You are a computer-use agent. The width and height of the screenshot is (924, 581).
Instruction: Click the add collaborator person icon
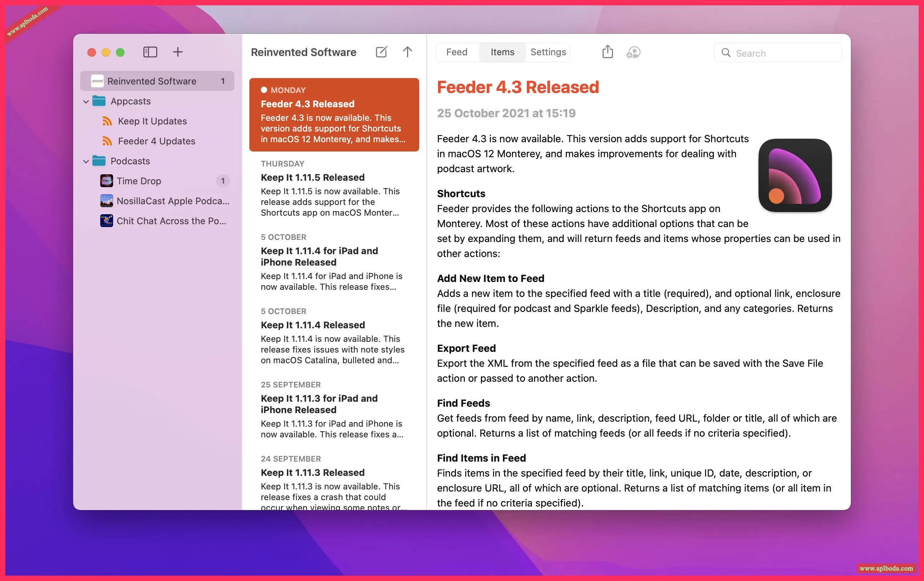(x=633, y=52)
